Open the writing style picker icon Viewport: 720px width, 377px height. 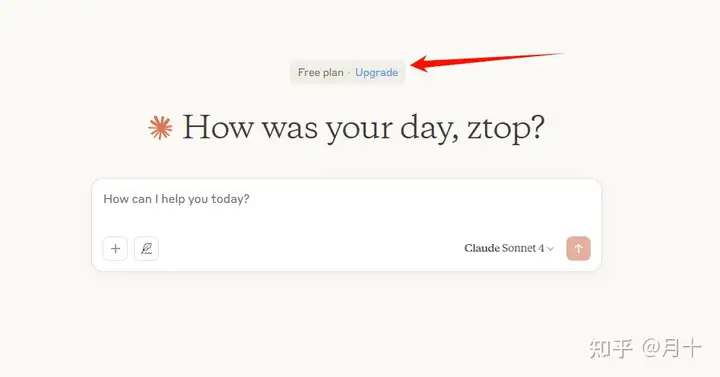click(x=146, y=248)
